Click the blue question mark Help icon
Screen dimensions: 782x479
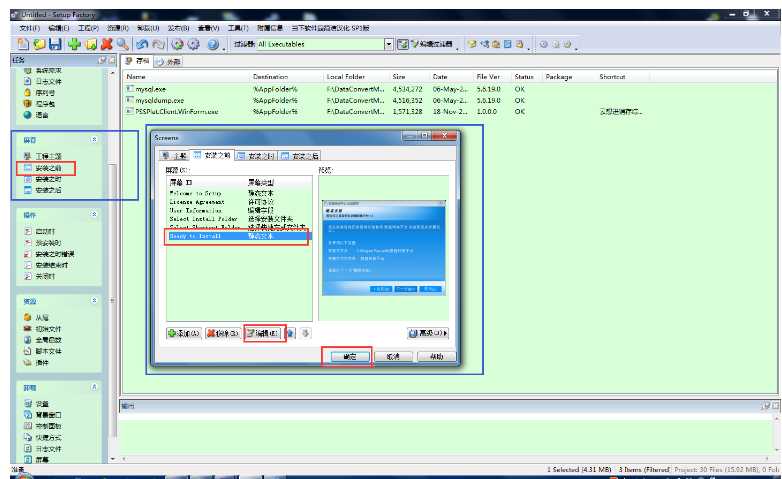(x=213, y=44)
